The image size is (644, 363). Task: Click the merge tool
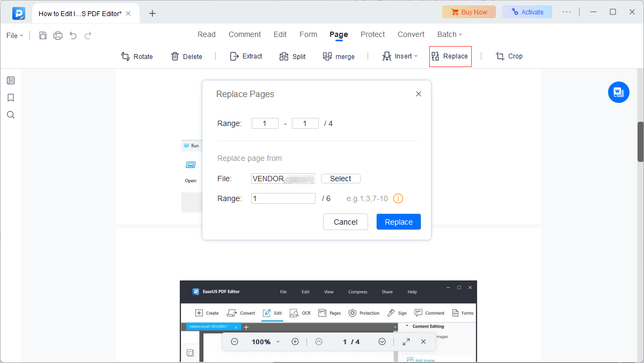tap(339, 56)
